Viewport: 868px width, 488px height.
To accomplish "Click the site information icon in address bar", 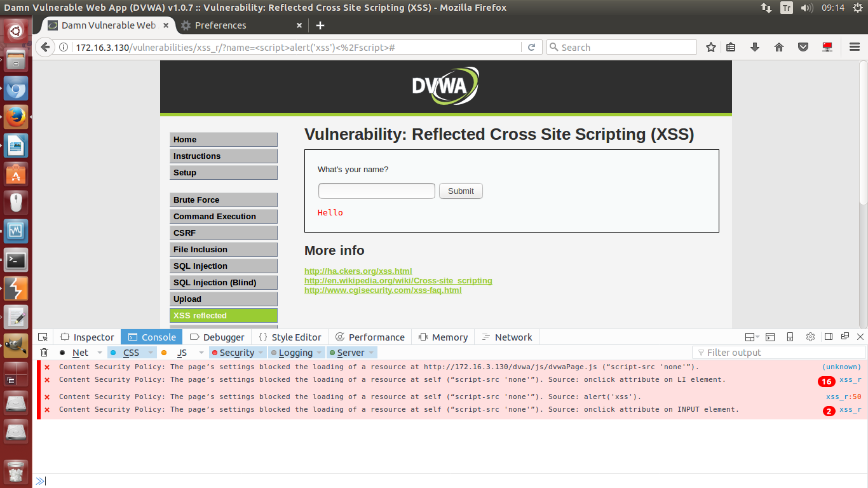I will pos(64,47).
